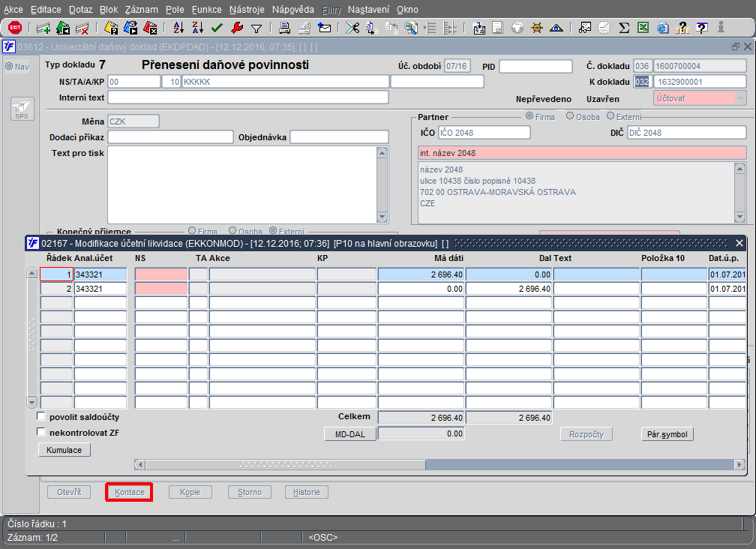This screenshot has width=756, height=549.
Task: Click the red EXIT stop-sign icon
Action: coord(15,28)
